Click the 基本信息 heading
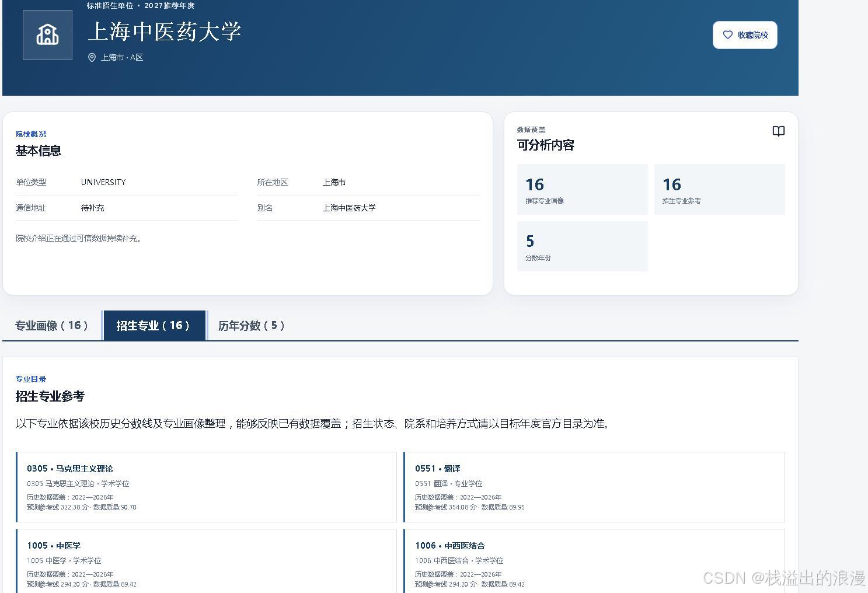The image size is (868, 593). [39, 151]
